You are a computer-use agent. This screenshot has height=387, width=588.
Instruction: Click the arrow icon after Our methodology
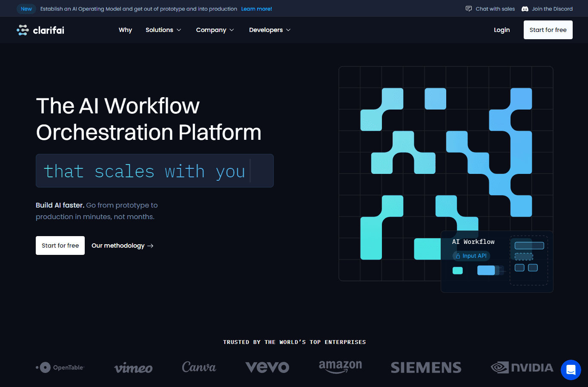click(150, 246)
